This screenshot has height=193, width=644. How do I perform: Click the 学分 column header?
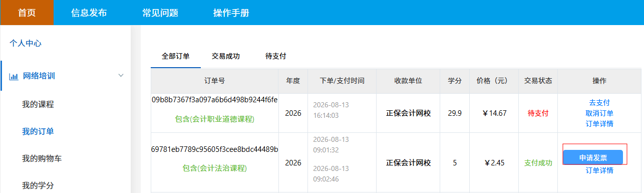(x=455, y=81)
